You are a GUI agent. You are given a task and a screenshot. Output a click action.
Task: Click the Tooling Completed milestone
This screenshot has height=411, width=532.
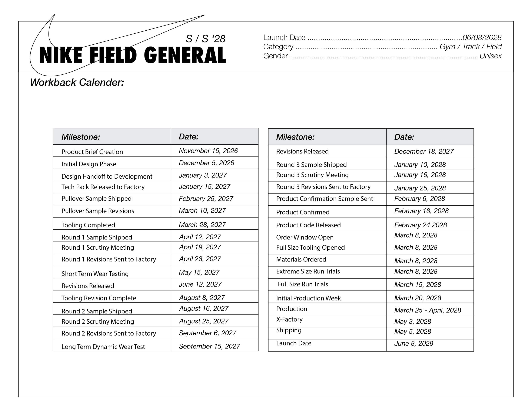coord(88,225)
